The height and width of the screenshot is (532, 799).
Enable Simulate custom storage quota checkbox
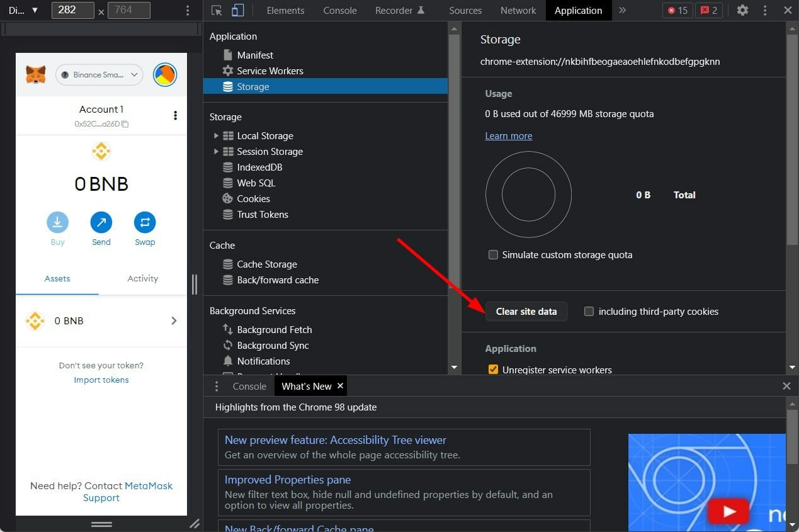493,255
